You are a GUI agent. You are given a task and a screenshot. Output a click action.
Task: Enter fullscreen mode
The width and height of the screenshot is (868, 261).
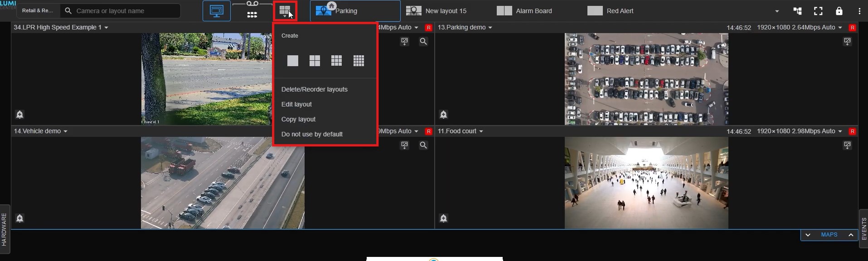818,11
